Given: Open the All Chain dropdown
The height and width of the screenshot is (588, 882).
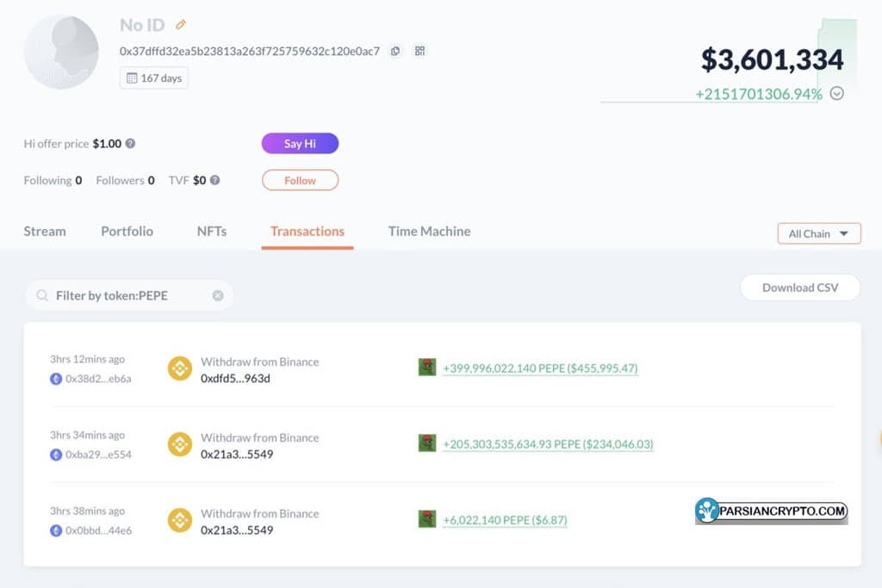Looking at the screenshot, I should (817, 233).
